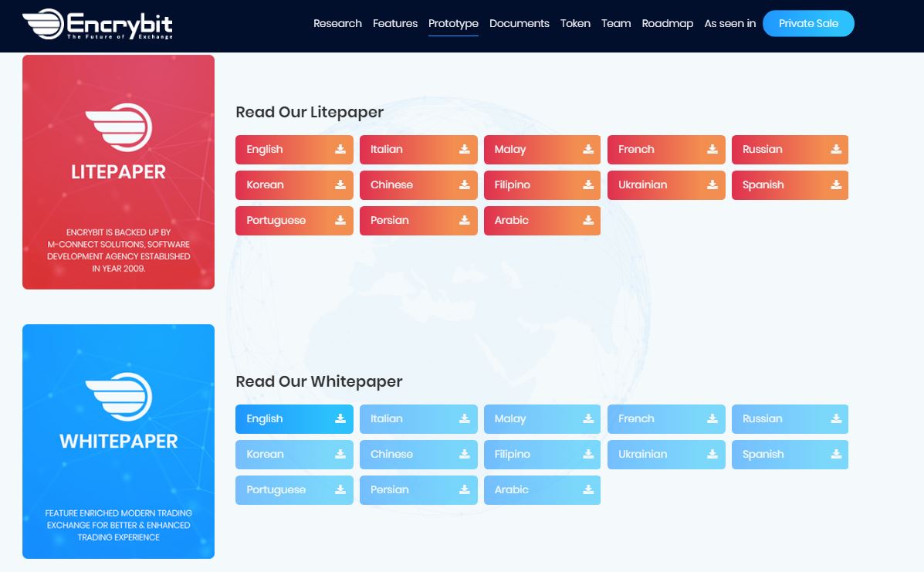Click the Private Sale button

[808, 24]
